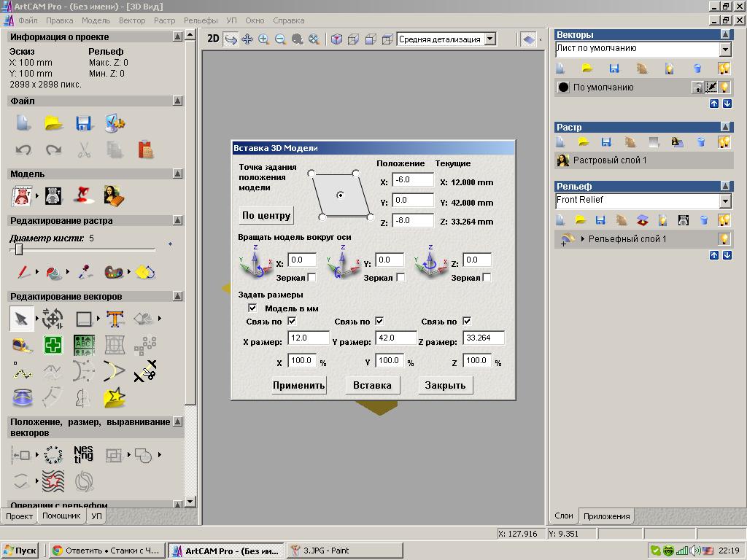747x560 pixels.
Task: Switch to 'Помощник' tab
Action: tap(61, 516)
